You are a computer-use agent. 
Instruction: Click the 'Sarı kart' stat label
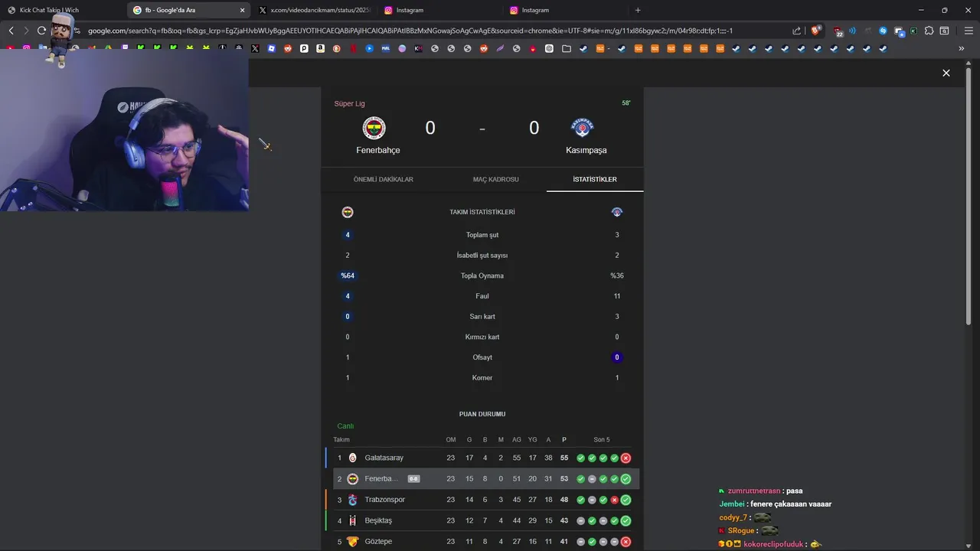click(x=482, y=317)
